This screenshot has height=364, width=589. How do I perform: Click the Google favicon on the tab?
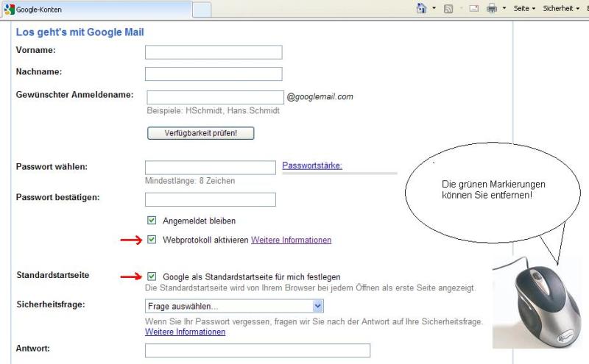(x=10, y=10)
